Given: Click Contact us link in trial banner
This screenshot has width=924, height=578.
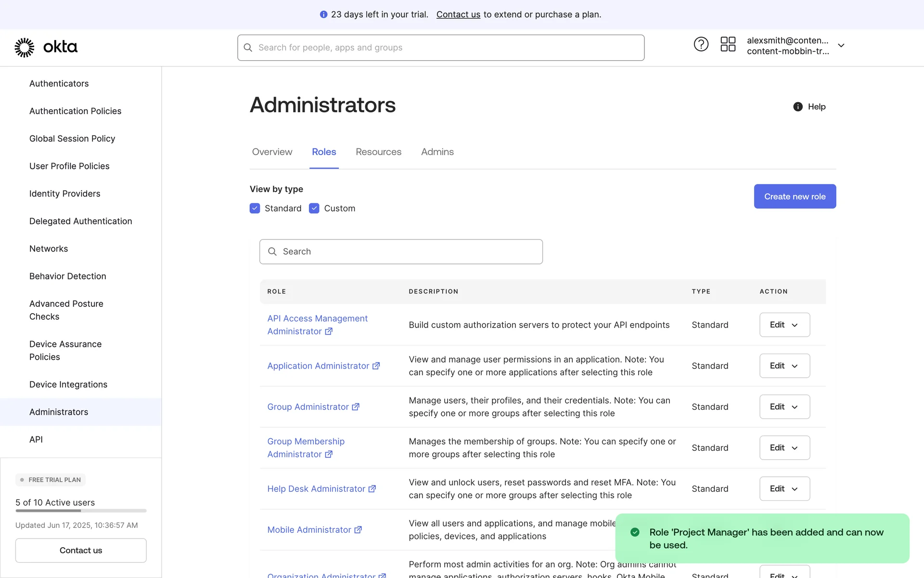Looking at the screenshot, I should (x=458, y=14).
